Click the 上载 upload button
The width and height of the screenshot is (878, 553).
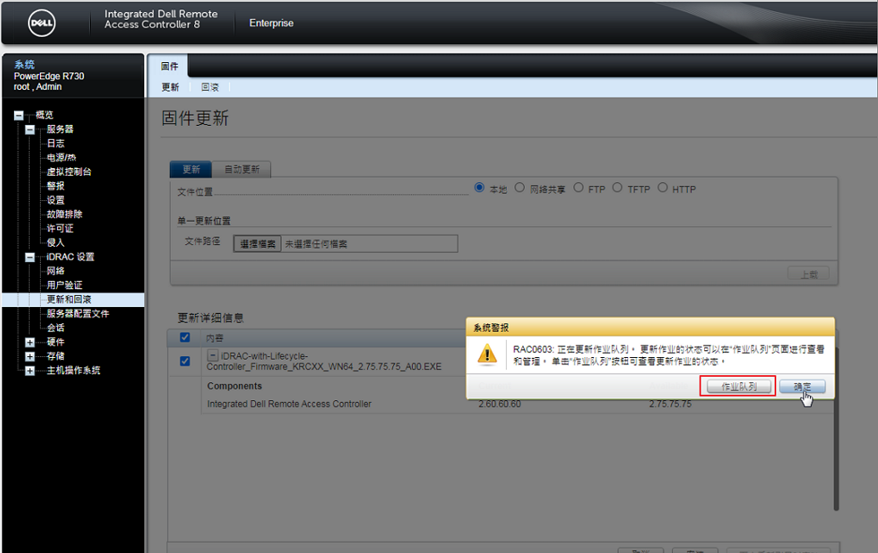pos(809,274)
